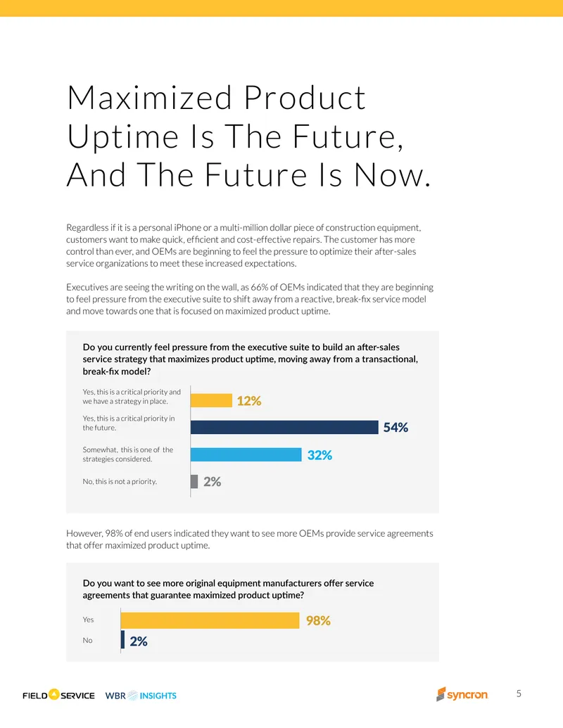
Task: Click the globe icon in WBR Insights
Action: pyautogui.click(x=132, y=695)
